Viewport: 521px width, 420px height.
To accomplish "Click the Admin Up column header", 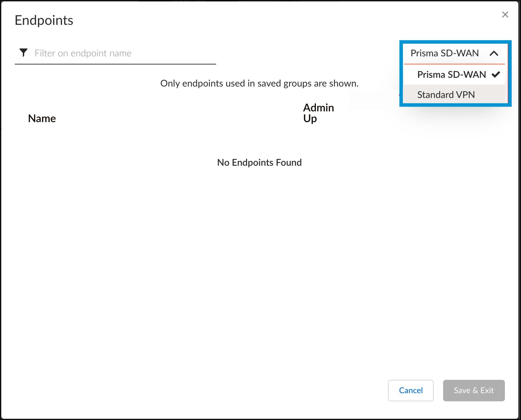I will 318,113.
